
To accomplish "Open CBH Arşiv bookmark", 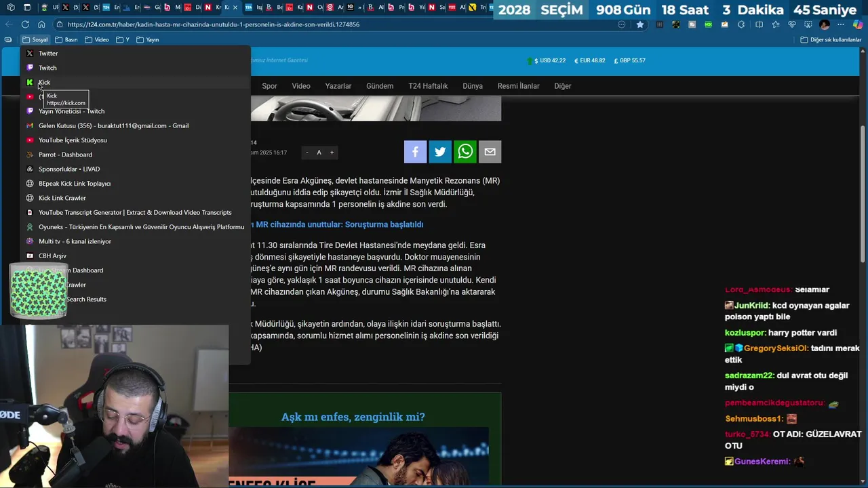I will (136, 256).
